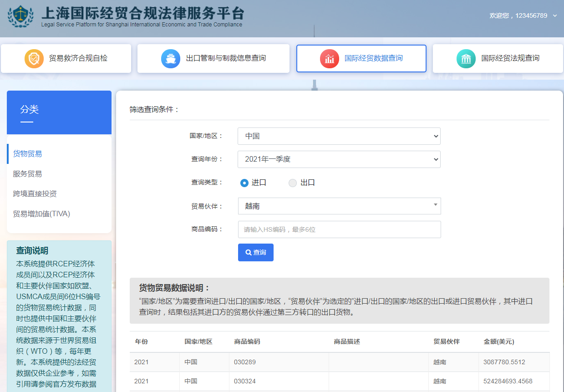The image size is (564, 392).
Task: Select the 出口 radio button
Action: tap(293, 183)
